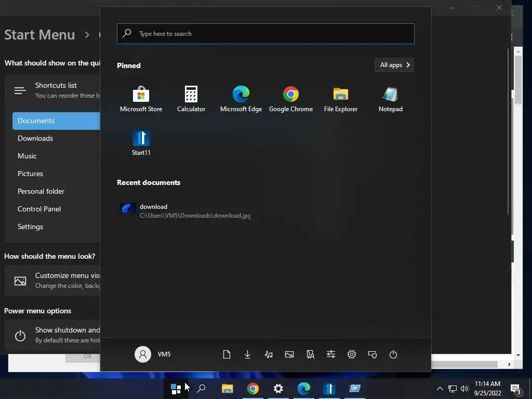This screenshot has width=532, height=399.
Task: Launch Calculator from pinned apps
Action: (x=191, y=99)
